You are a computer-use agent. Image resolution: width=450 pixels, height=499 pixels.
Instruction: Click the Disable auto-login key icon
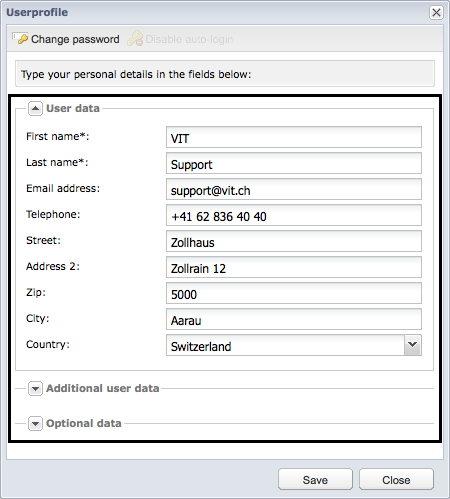(x=135, y=39)
